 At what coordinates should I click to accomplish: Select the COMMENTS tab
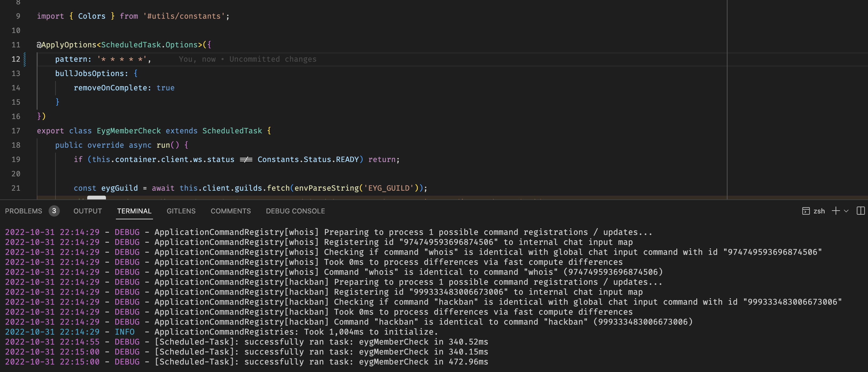pyautogui.click(x=231, y=211)
